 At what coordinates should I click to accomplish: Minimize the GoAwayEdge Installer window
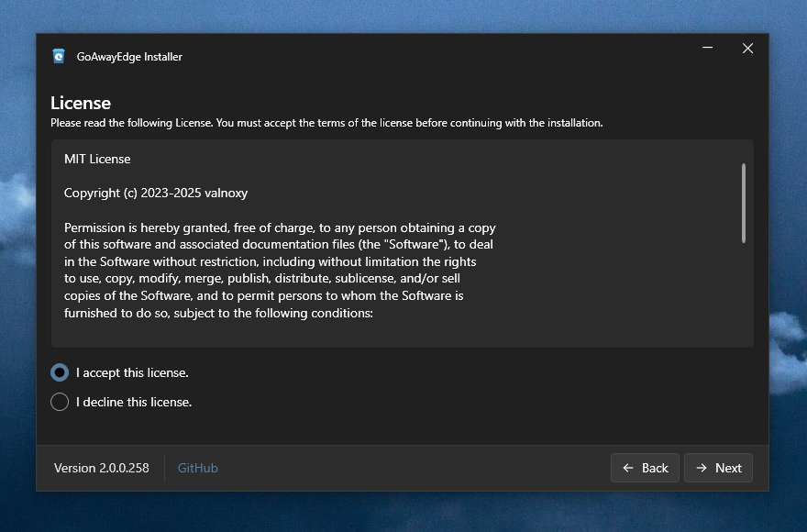coord(708,48)
